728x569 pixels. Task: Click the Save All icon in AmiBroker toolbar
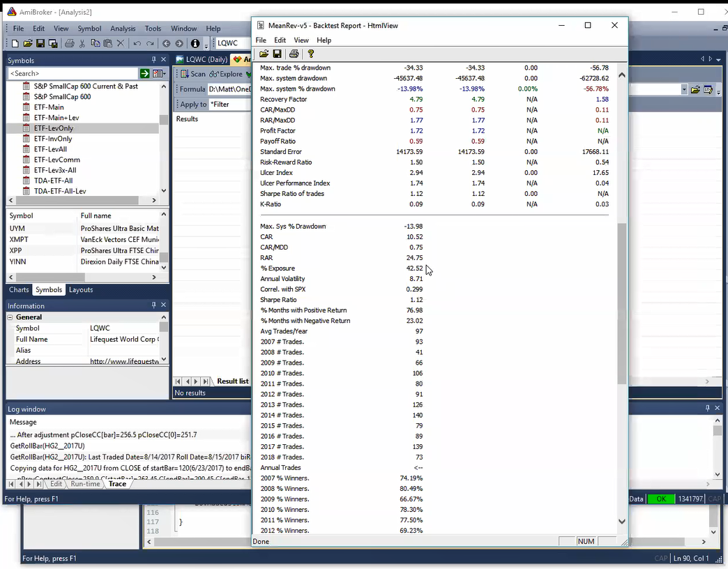coord(53,43)
